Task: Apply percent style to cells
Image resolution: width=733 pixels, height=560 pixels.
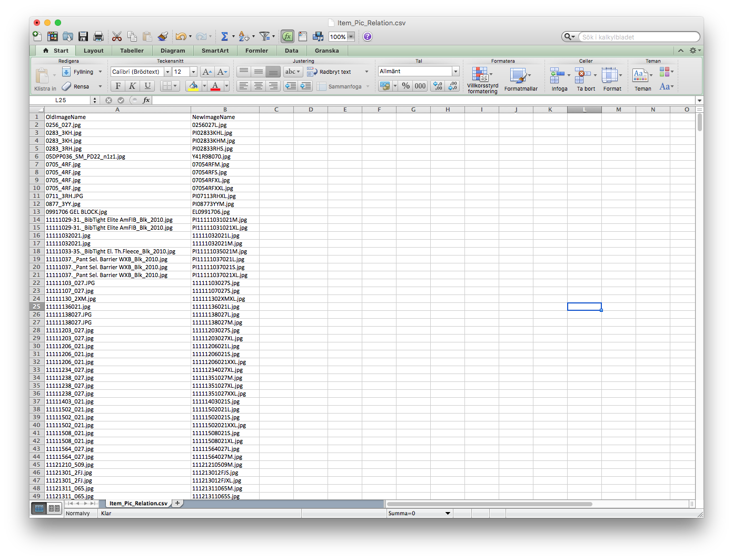Action: point(405,86)
